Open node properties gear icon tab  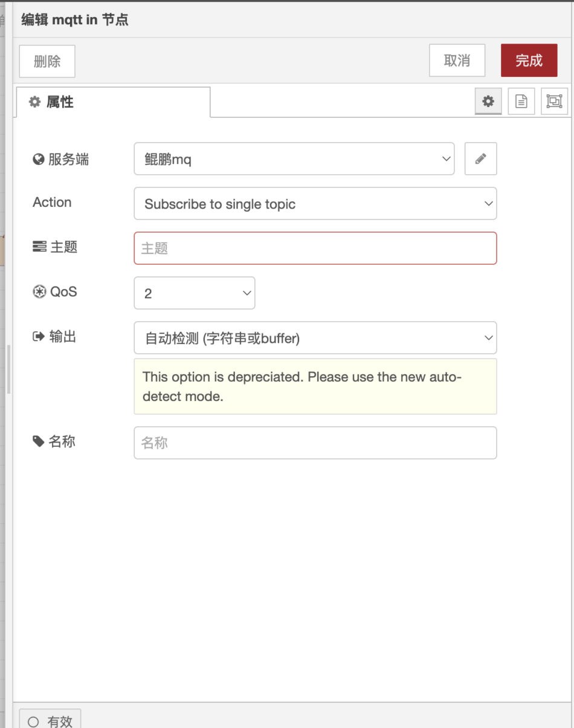pos(488,102)
